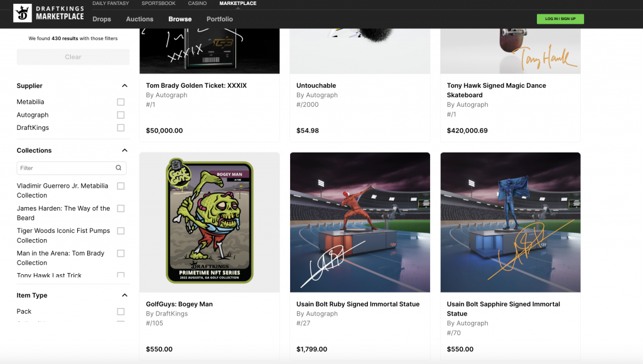Open the Drops tab
643x364 pixels.
point(102,19)
